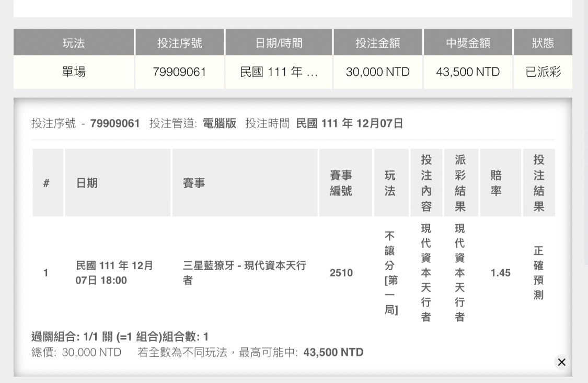
Task: Click the 賠率 column header
Action: 500,182
